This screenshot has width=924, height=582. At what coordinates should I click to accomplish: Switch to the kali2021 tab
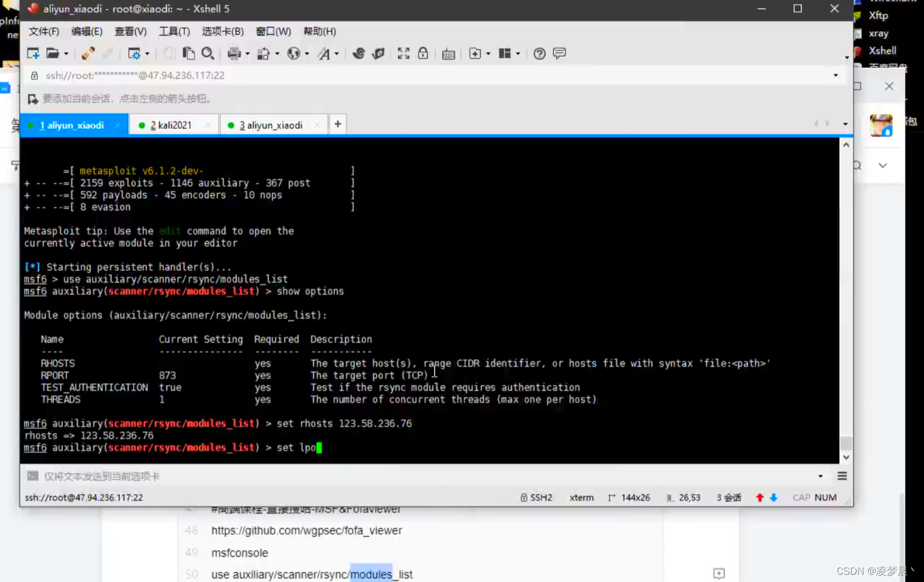(173, 125)
